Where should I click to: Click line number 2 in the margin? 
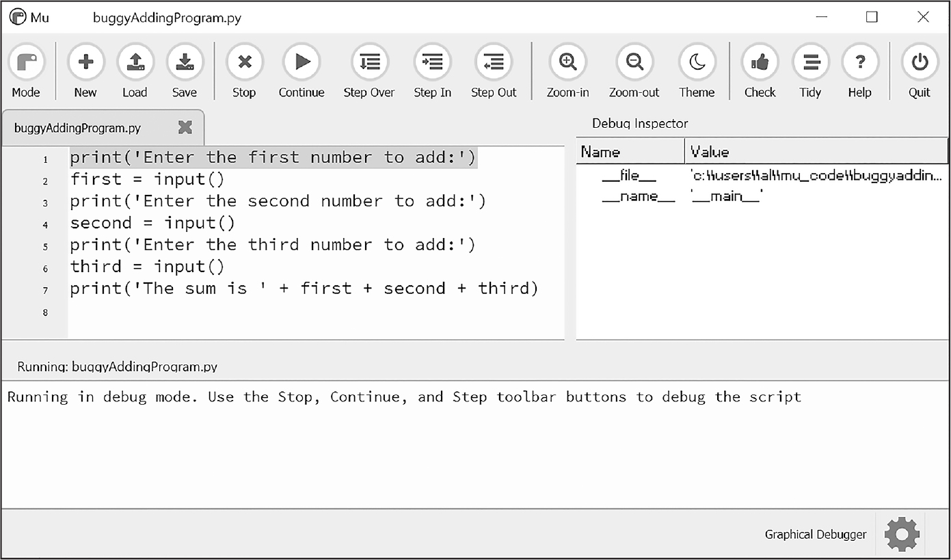click(45, 181)
